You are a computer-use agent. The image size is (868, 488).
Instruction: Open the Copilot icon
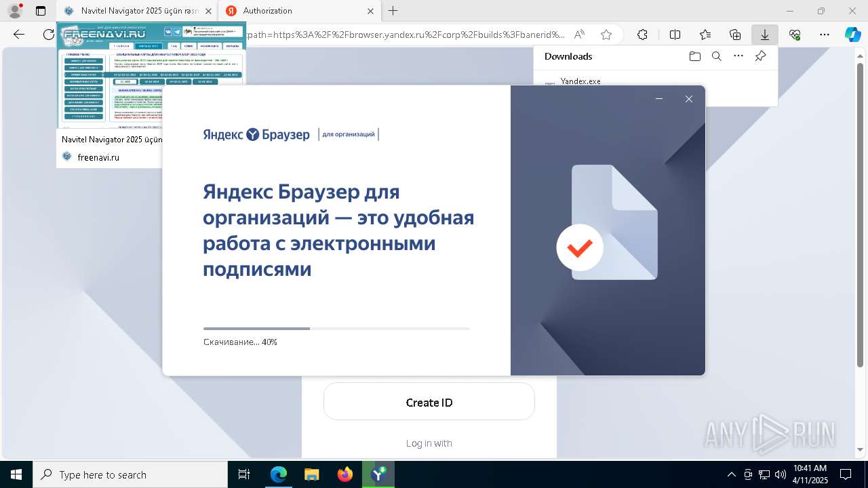click(852, 35)
